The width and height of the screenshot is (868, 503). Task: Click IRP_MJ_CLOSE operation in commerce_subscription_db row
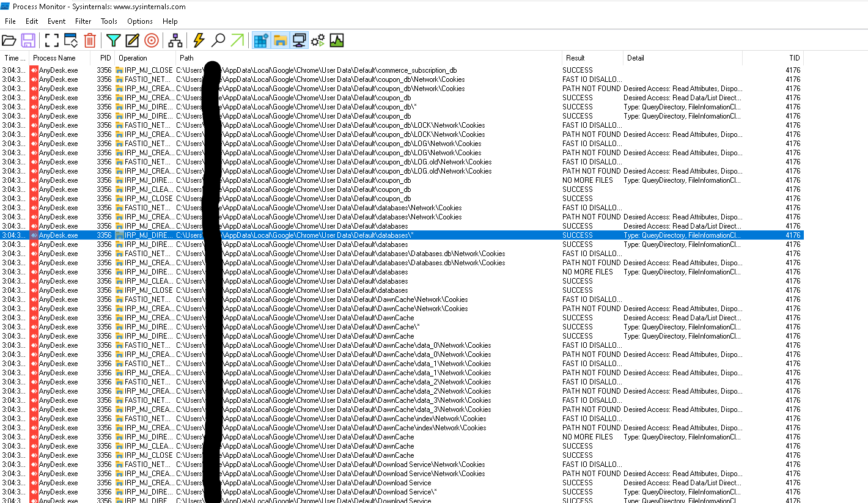click(x=149, y=70)
